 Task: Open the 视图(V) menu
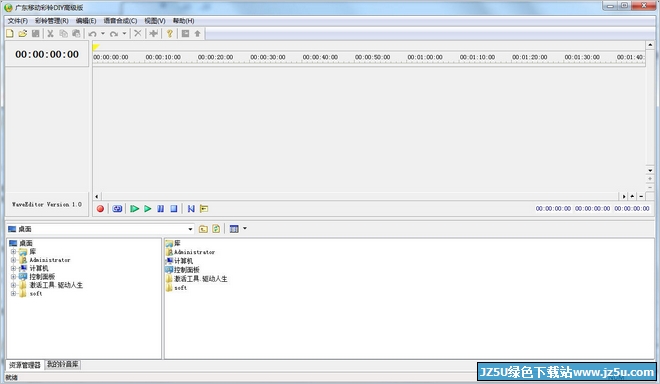pos(155,21)
